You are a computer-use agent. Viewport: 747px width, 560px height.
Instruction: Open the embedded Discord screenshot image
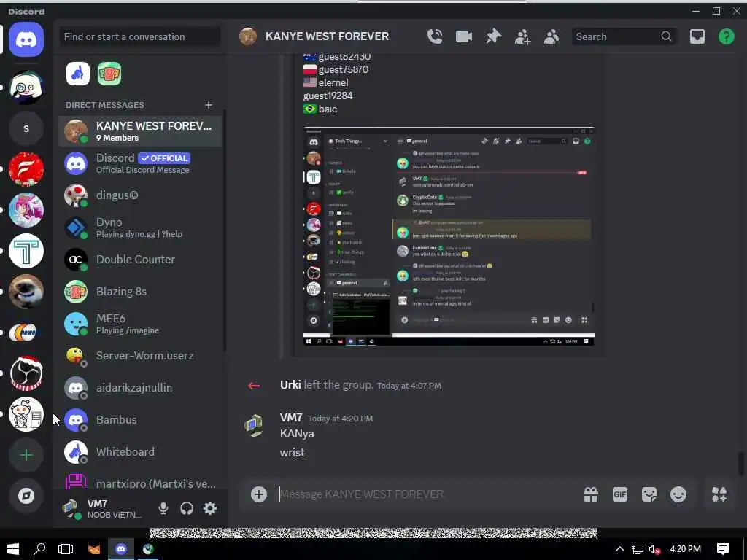pyautogui.click(x=449, y=236)
